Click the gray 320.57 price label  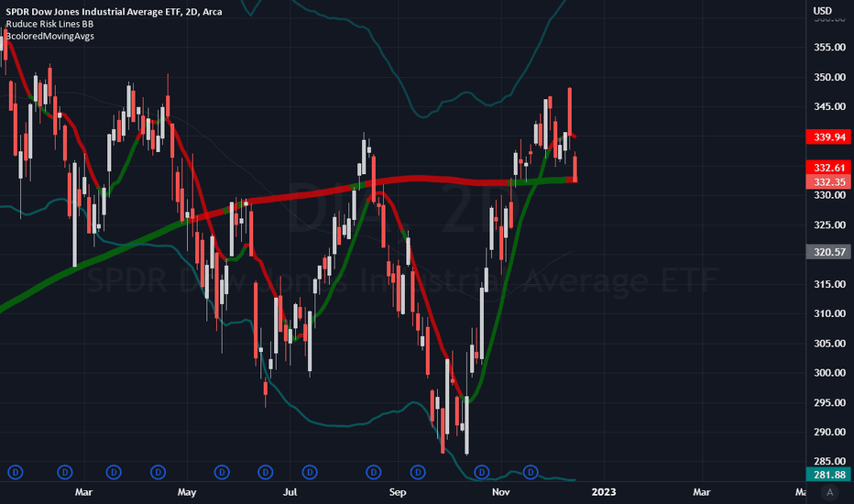(829, 252)
